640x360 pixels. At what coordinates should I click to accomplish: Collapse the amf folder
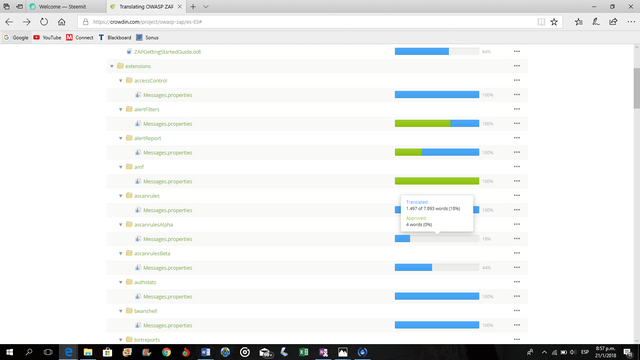tap(121, 167)
